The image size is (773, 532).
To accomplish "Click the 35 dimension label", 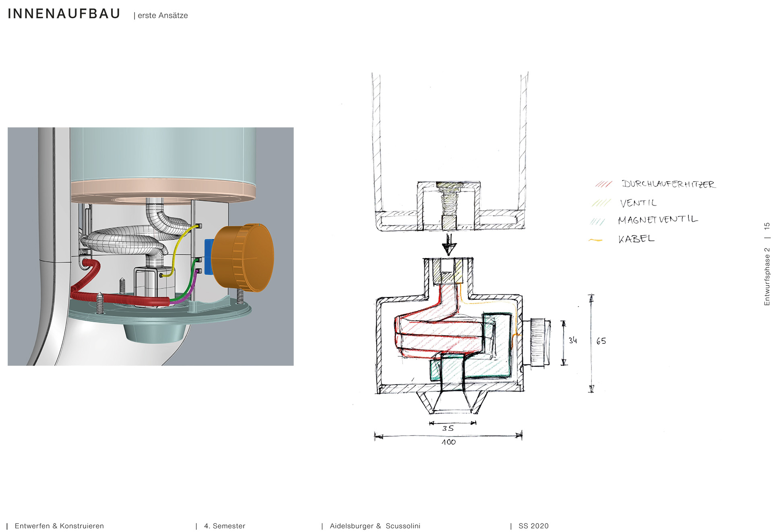I will coord(448,428).
